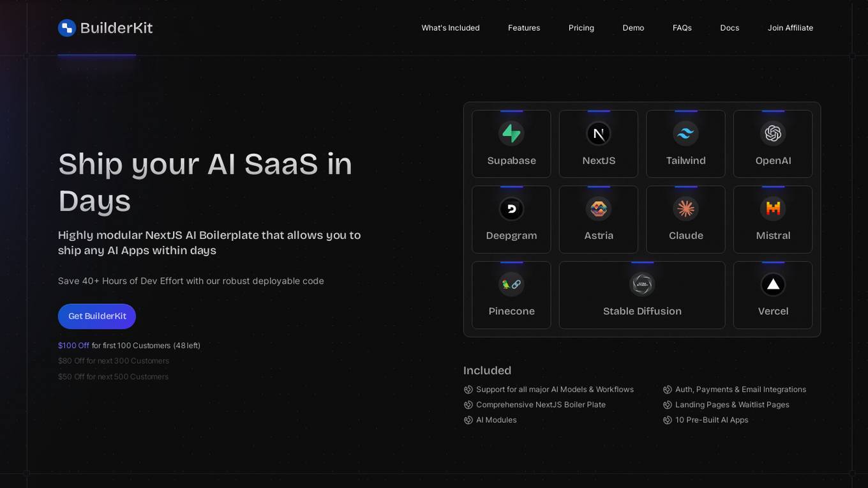Screen dimensions: 868x488
Task: Click the OpenAI knot icon
Action: point(773,133)
